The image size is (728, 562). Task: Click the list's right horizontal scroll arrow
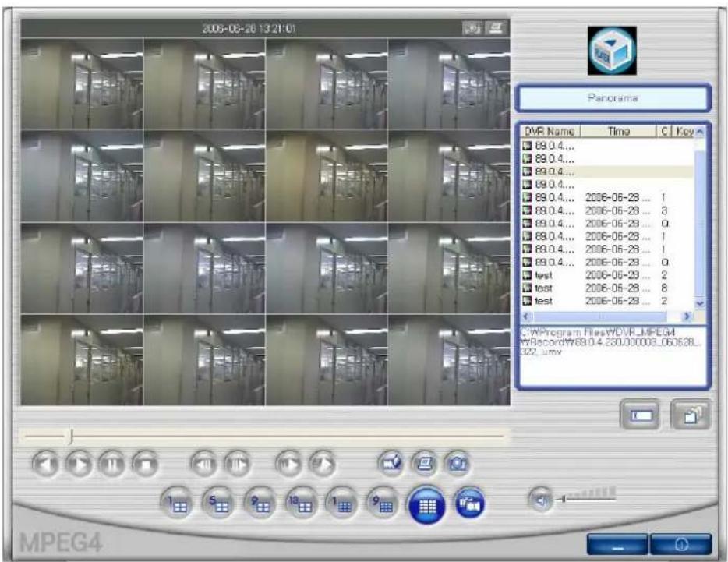pyautogui.click(x=687, y=316)
